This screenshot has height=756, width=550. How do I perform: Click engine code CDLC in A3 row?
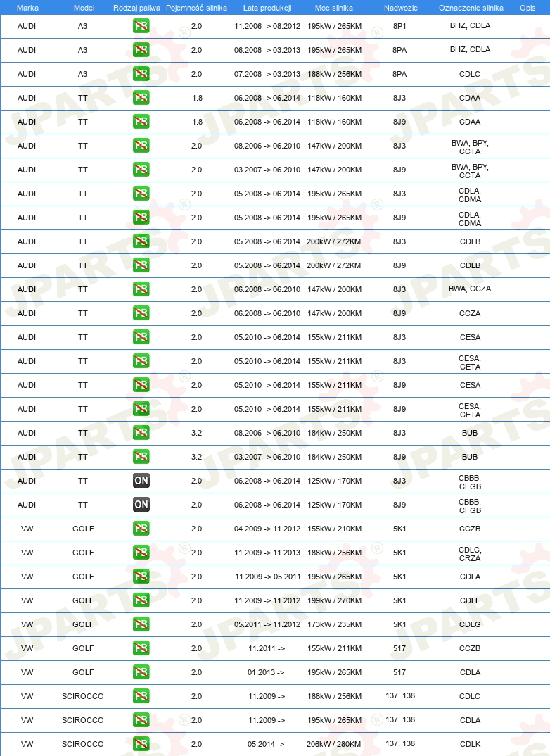pyautogui.click(x=470, y=74)
